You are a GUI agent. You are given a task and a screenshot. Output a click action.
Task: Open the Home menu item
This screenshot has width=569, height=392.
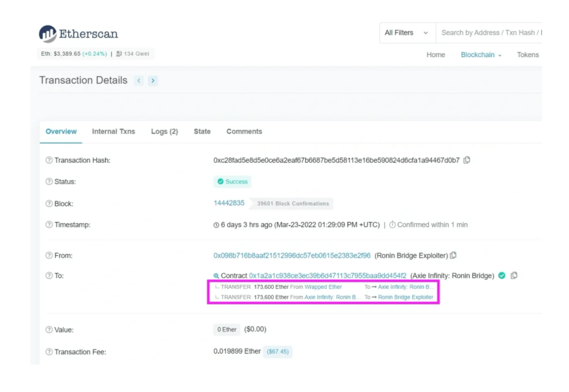click(436, 55)
